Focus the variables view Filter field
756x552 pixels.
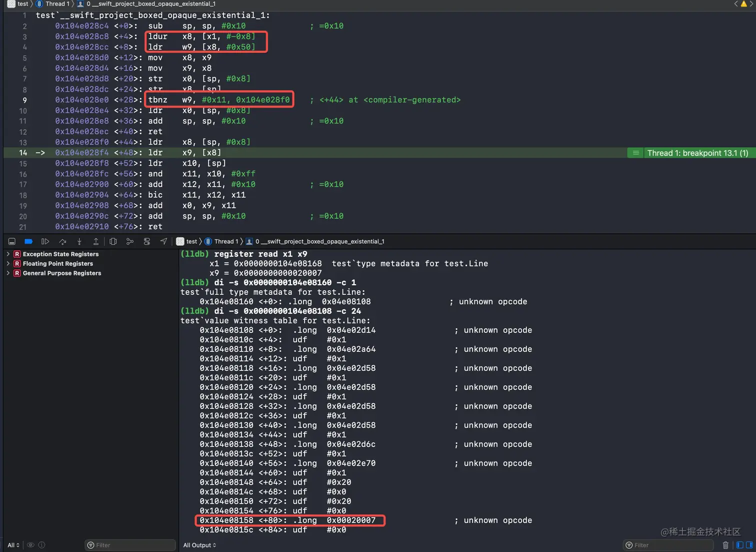point(130,545)
